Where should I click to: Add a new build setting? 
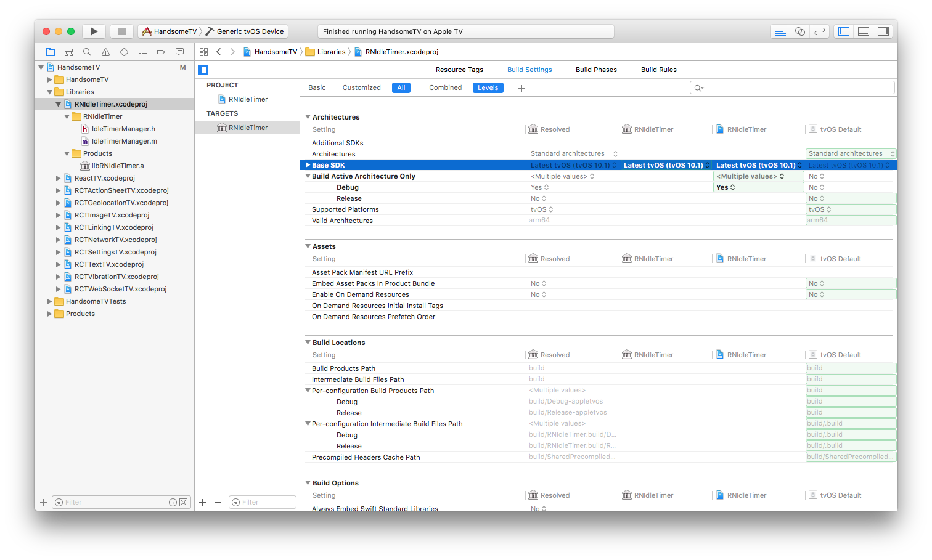click(521, 88)
